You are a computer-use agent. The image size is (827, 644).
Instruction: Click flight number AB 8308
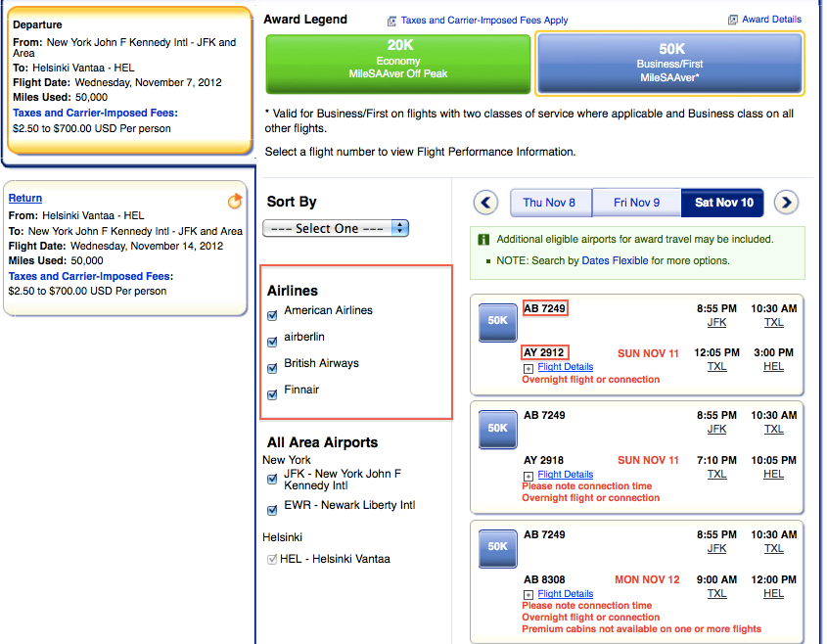pos(544,579)
